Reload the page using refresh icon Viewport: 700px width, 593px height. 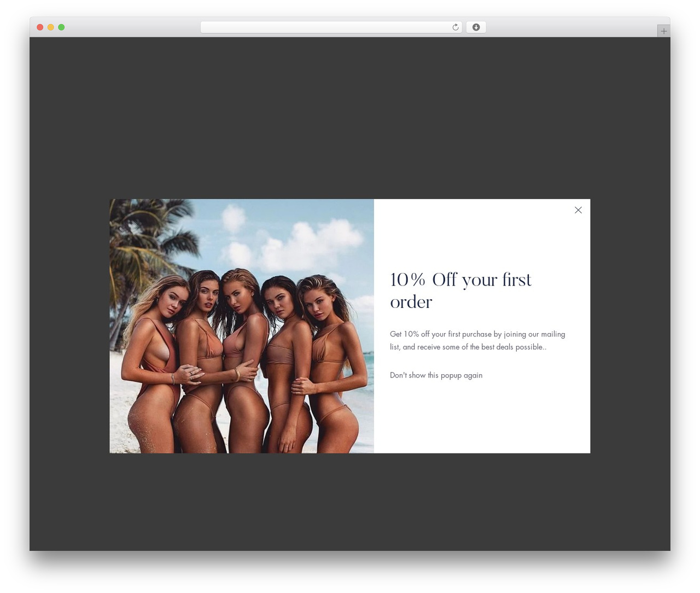(x=455, y=27)
